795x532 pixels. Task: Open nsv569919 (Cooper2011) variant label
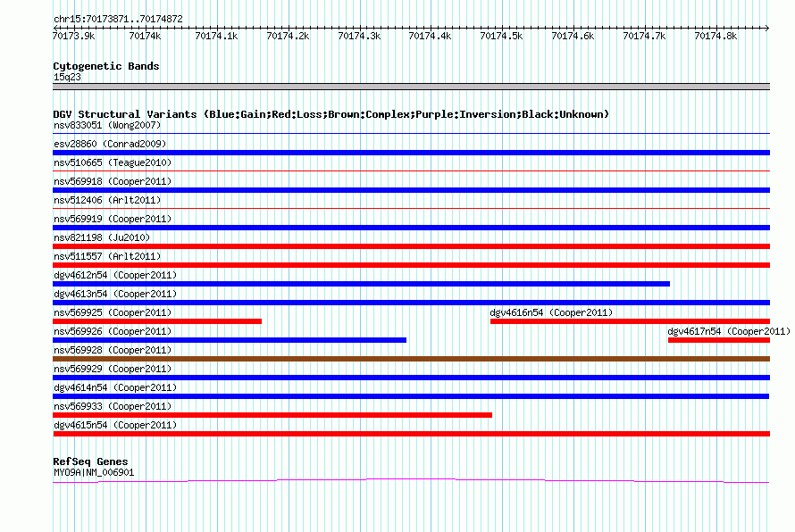pos(113,219)
